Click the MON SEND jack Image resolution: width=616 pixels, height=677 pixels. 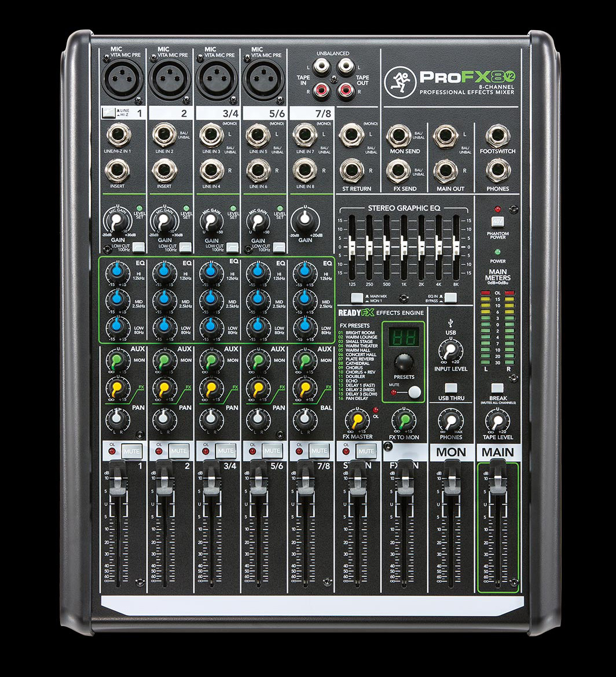pyautogui.click(x=398, y=135)
